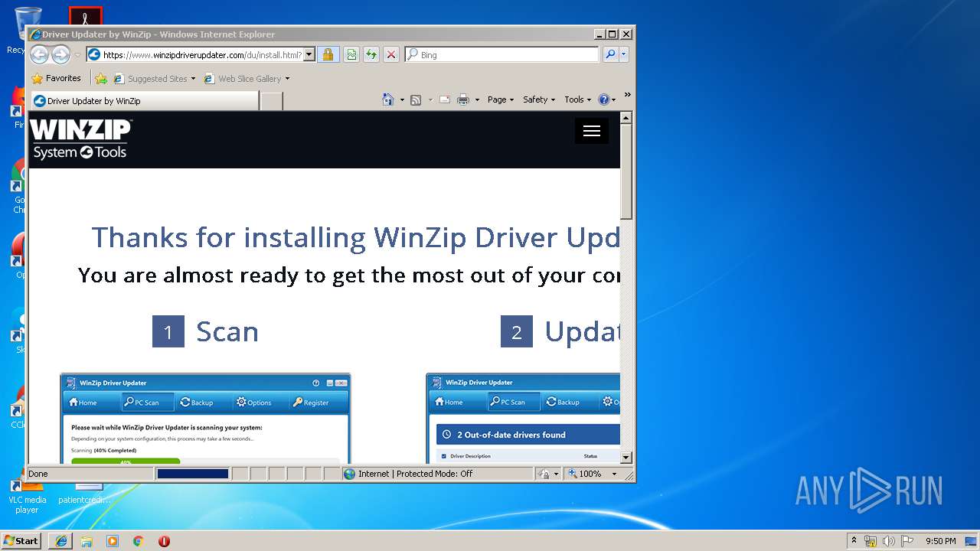Click the out-of-date drivers found screenshot

(x=523, y=419)
